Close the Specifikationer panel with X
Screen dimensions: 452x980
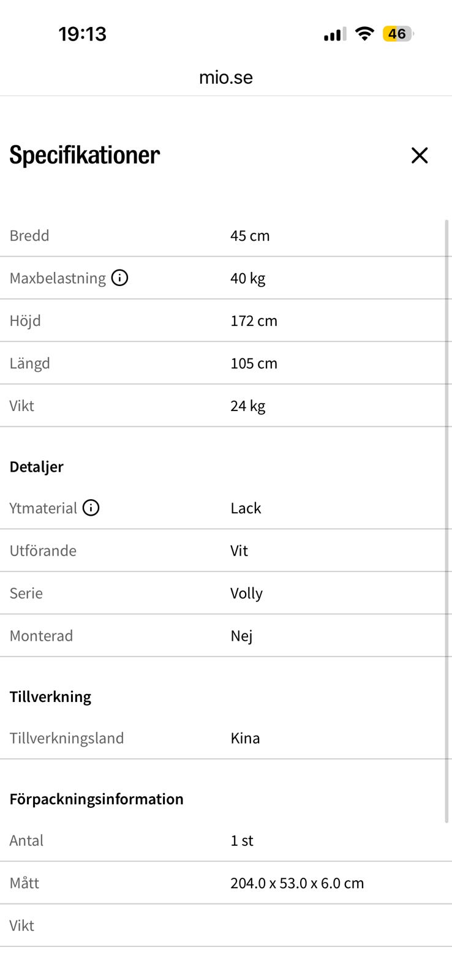coord(420,156)
